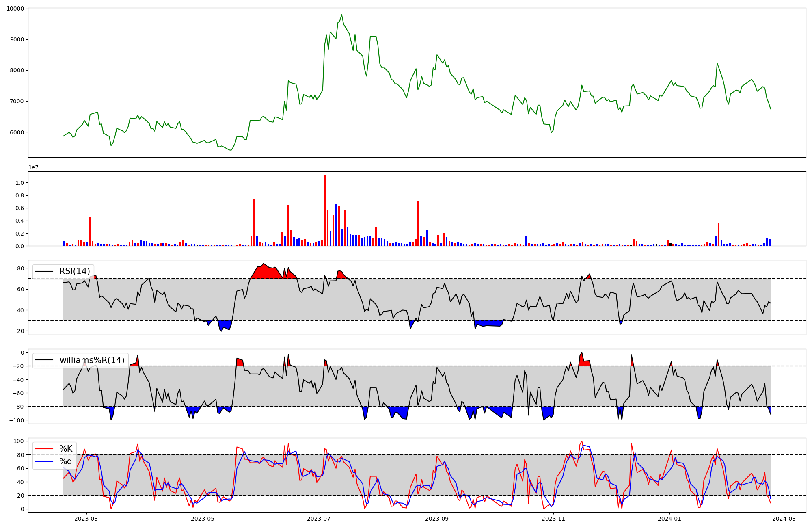This screenshot has height=528, width=812.
Task: Click the 6000 tick on price axis
Action: click(x=17, y=132)
